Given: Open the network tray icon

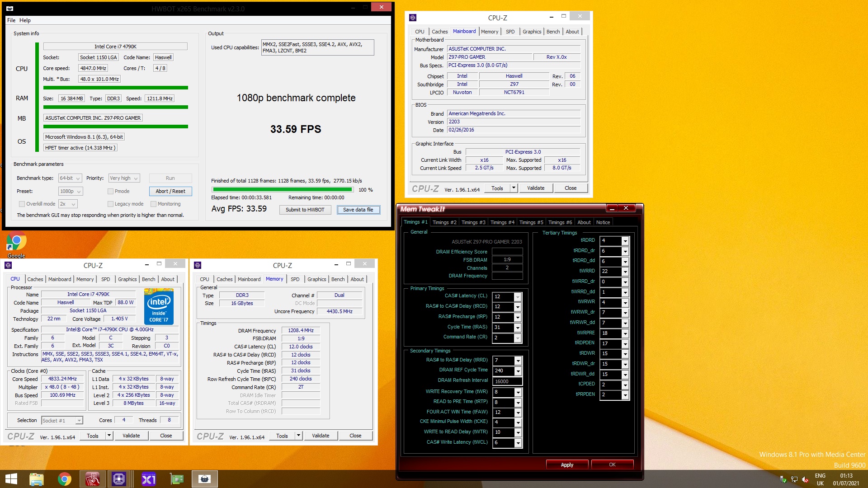Looking at the screenshot, I should coord(794,479).
